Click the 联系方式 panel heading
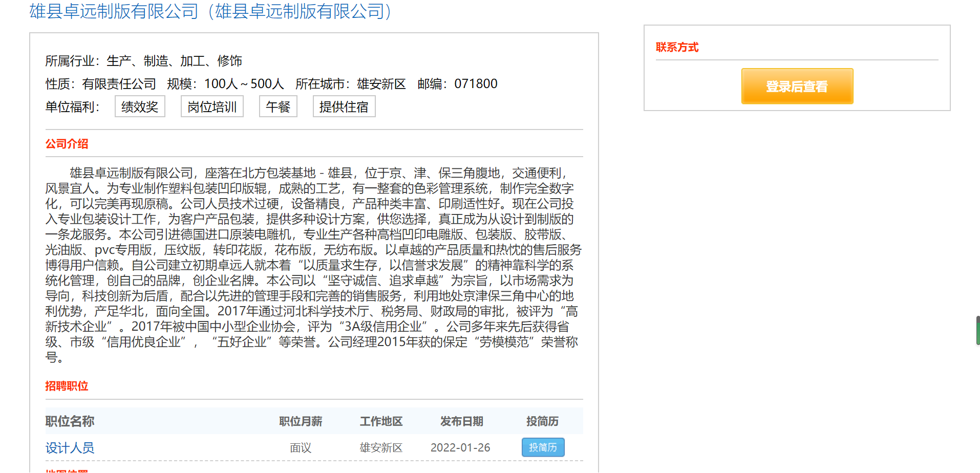The image size is (980, 473). pos(677,47)
